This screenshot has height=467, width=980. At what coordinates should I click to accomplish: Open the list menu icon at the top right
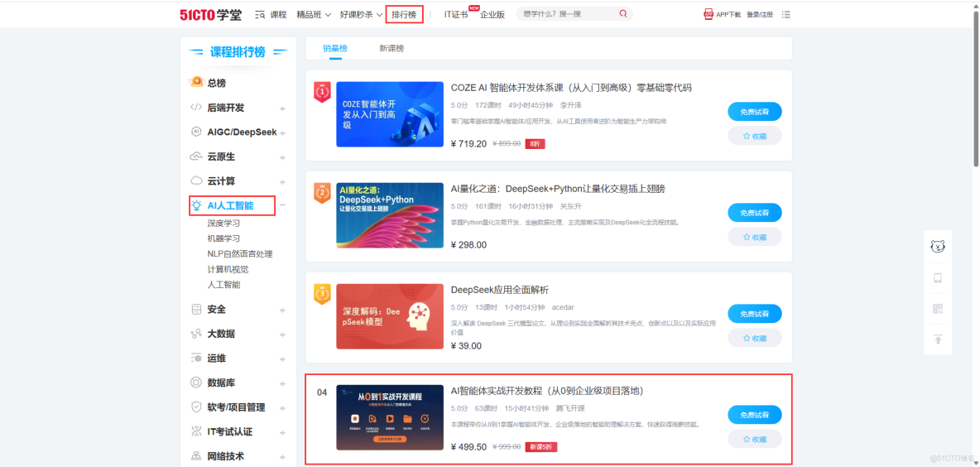pos(786,14)
